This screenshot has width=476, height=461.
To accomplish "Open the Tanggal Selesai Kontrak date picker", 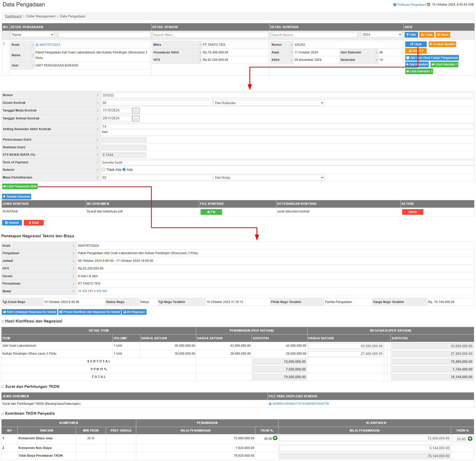I will tap(136, 119).
